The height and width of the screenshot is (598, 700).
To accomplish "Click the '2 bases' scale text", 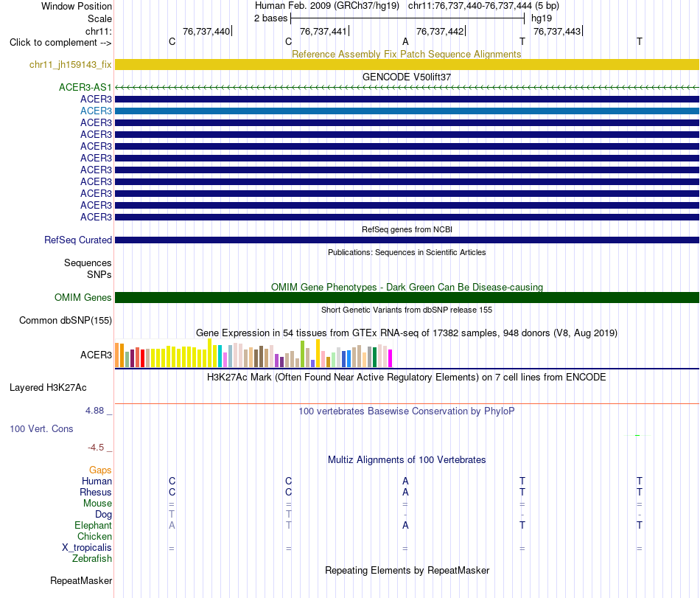I will [x=270, y=18].
